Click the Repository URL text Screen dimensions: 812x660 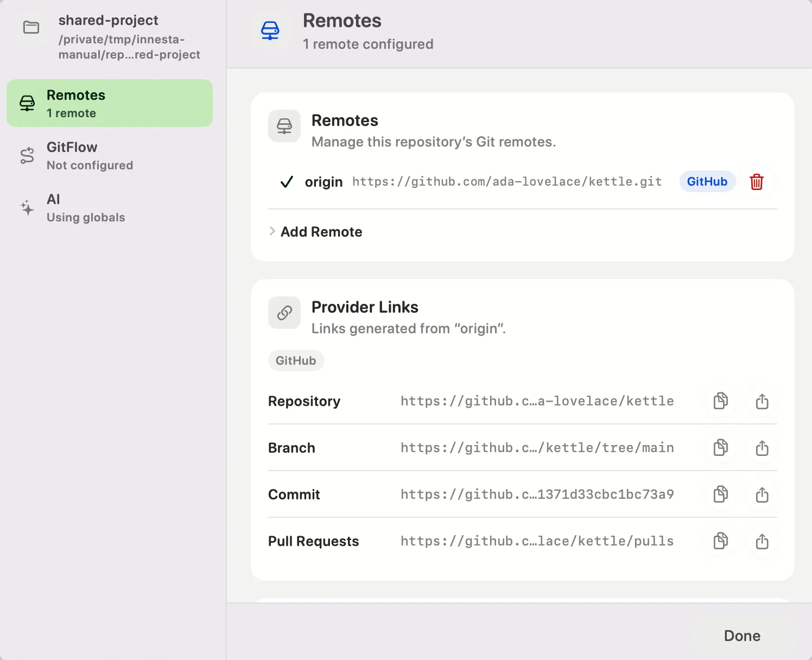pos(537,401)
